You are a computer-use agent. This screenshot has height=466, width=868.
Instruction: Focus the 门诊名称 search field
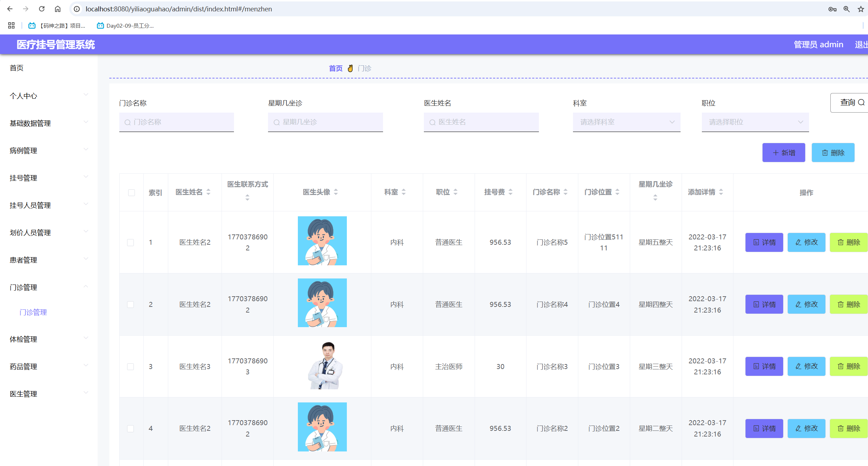[176, 122]
